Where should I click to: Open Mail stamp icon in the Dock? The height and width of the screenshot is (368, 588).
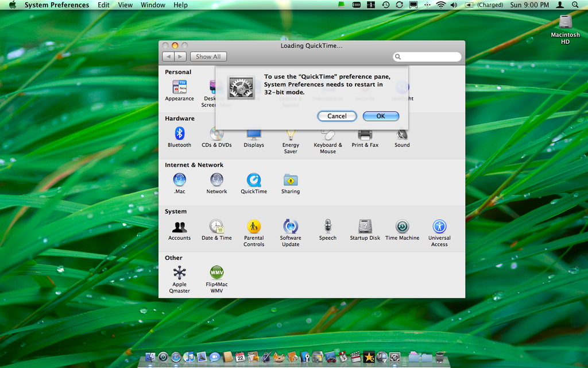(202, 356)
